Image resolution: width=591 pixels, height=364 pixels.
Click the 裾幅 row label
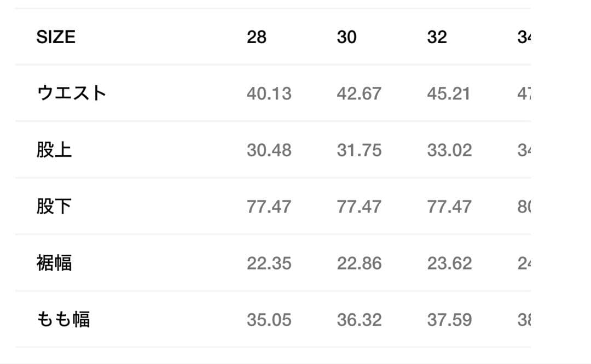[x=54, y=263]
